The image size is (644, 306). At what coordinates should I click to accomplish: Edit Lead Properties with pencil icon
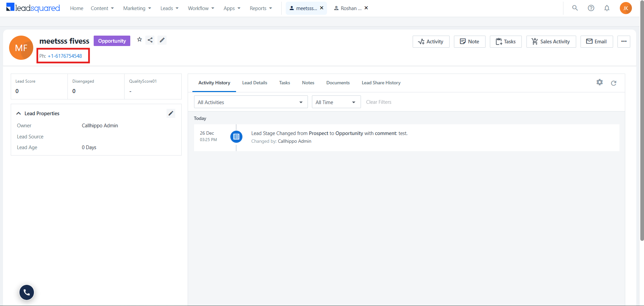pos(171,113)
